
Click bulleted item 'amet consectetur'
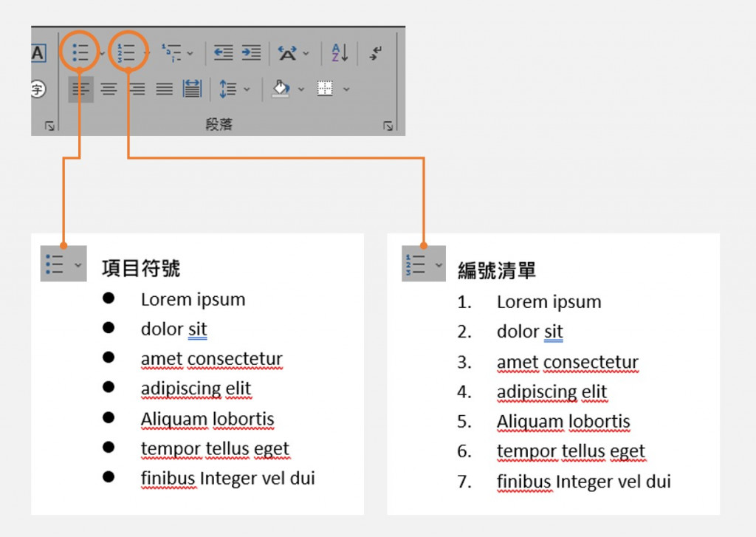click(x=212, y=359)
